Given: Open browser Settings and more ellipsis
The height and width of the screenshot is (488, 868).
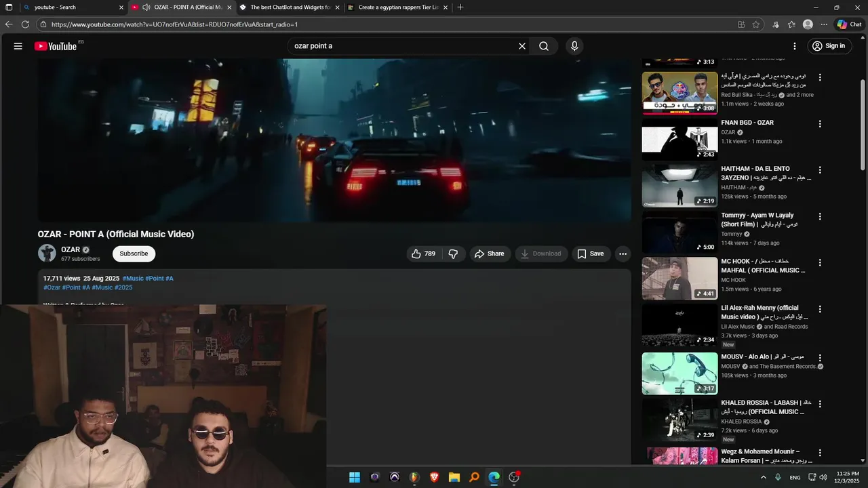Looking at the screenshot, I should click(824, 24).
